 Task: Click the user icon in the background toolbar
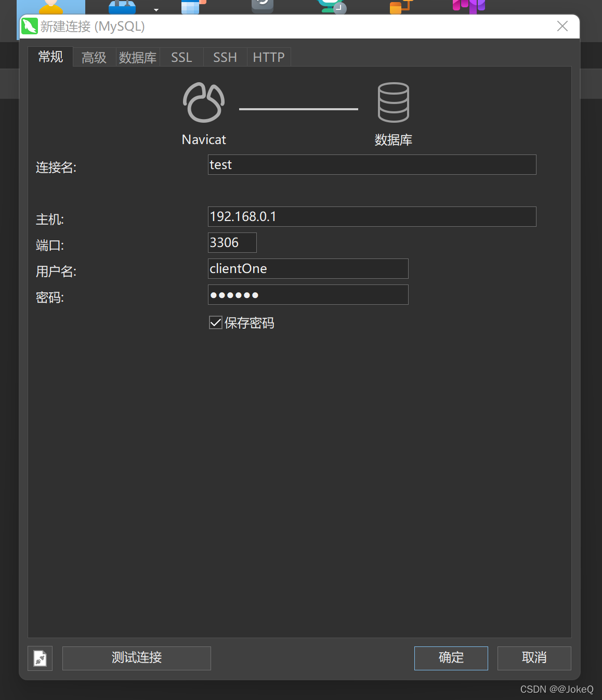(x=51, y=6)
